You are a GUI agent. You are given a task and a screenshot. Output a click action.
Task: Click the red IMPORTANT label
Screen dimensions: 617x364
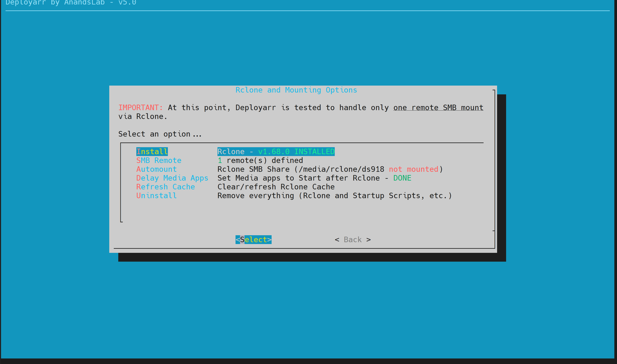[x=140, y=108]
